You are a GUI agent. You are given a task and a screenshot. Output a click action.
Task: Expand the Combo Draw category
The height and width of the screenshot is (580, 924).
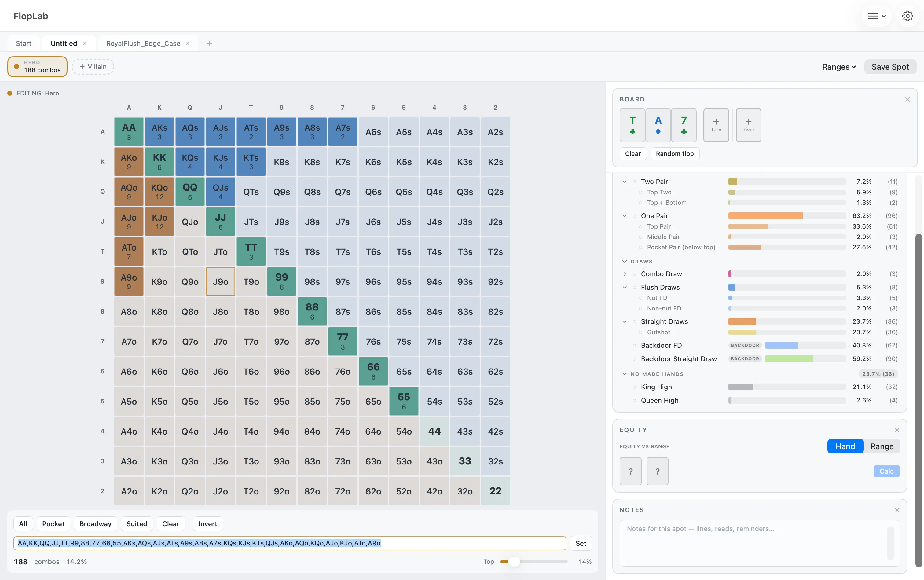click(625, 274)
